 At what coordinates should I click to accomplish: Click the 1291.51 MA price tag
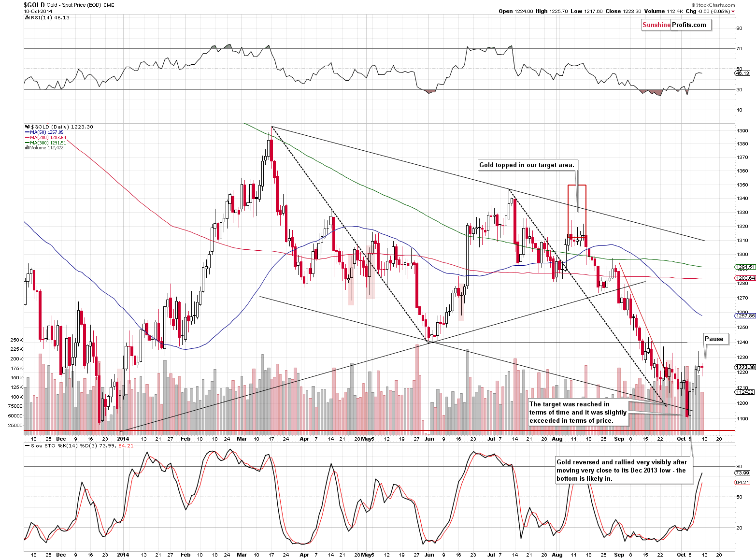745,267
